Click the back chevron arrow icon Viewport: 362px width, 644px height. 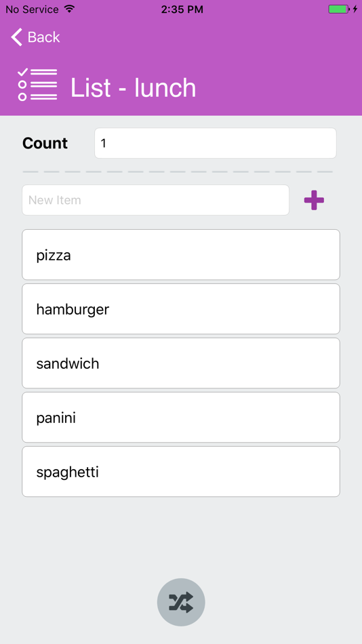click(x=16, y=37)
